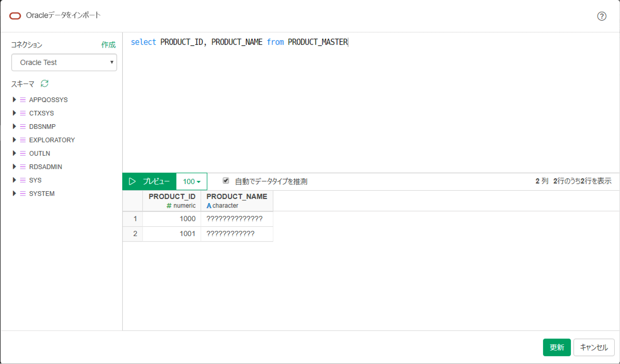The image size is (620, 364).
Task: Toggle 自動でデータタイプを推測 checkbox
Action: click(x=226, y=181)
